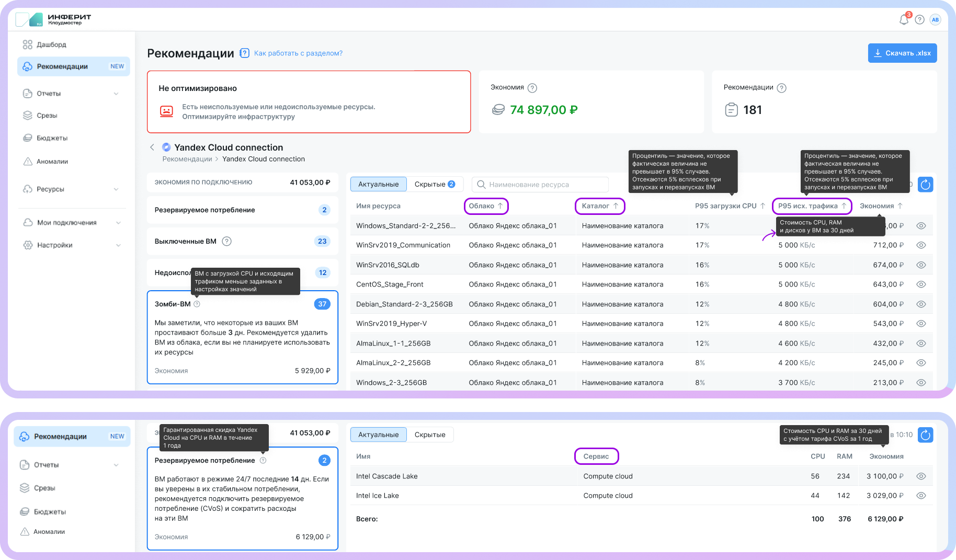Expand Ресурсы sidebar section

click(116, 189)
